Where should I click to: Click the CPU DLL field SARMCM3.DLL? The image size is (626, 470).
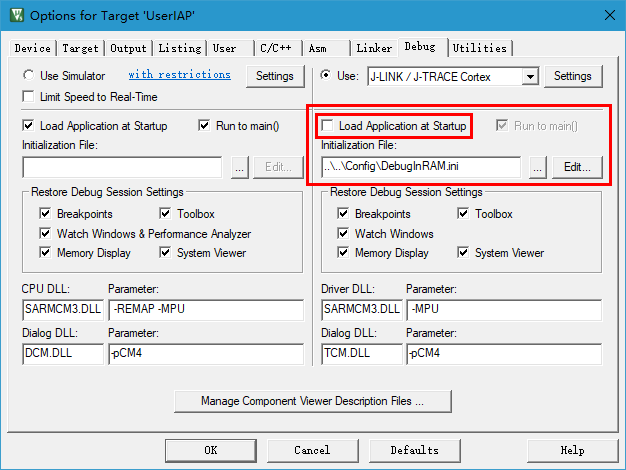[63, 310]
